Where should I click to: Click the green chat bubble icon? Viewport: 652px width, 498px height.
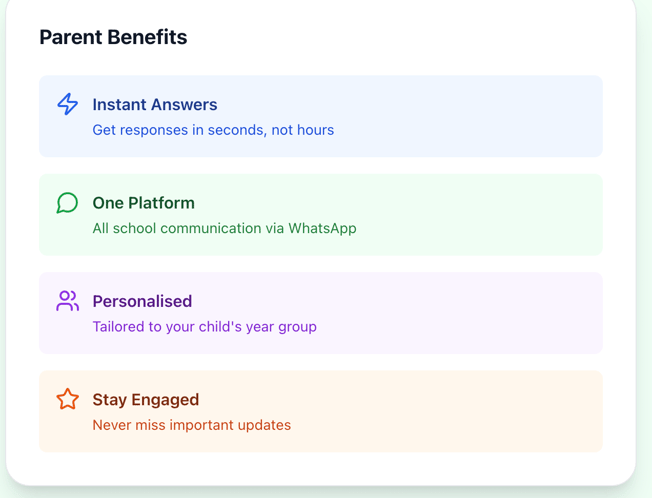(x=67, y=203)
